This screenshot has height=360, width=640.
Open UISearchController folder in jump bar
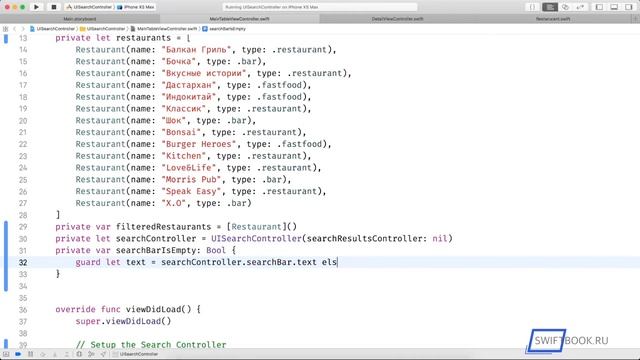tap(103, 29)
